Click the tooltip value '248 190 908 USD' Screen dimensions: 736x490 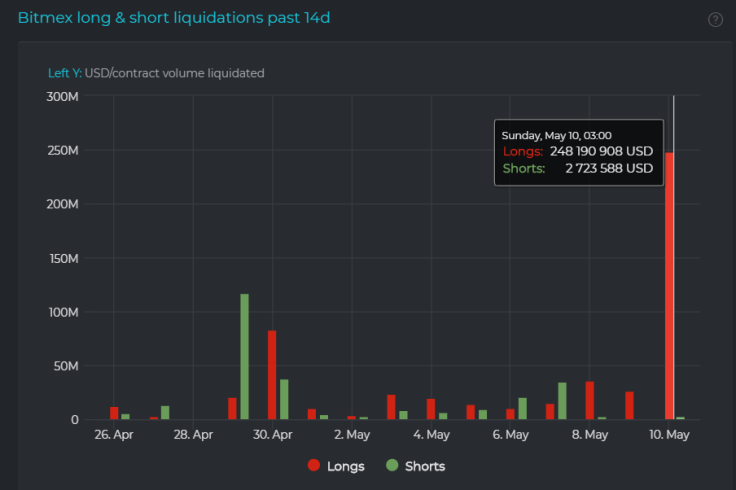pyautogui.click(x=601, y=151)
